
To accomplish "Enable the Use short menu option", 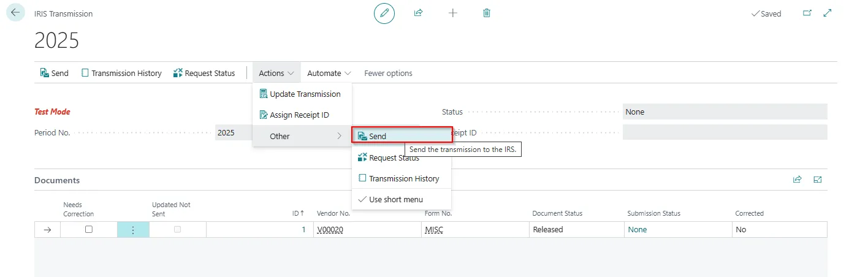I will [x=395, y=199].
